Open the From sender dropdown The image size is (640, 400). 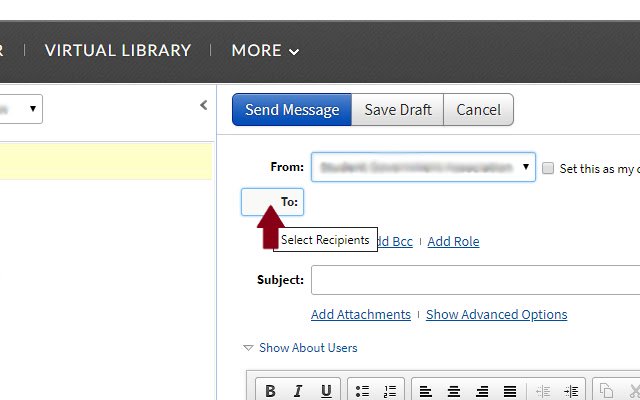423,167
